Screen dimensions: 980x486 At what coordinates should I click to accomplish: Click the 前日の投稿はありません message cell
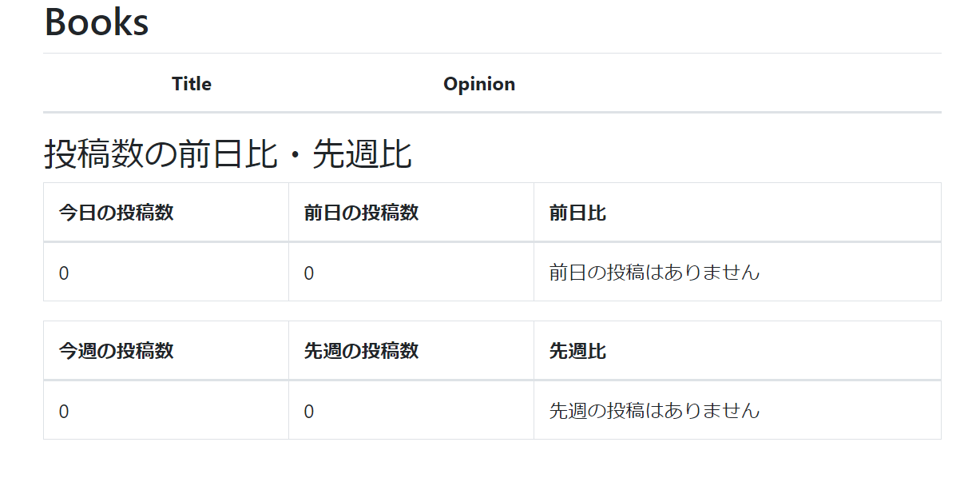click(x=737, y=273)
